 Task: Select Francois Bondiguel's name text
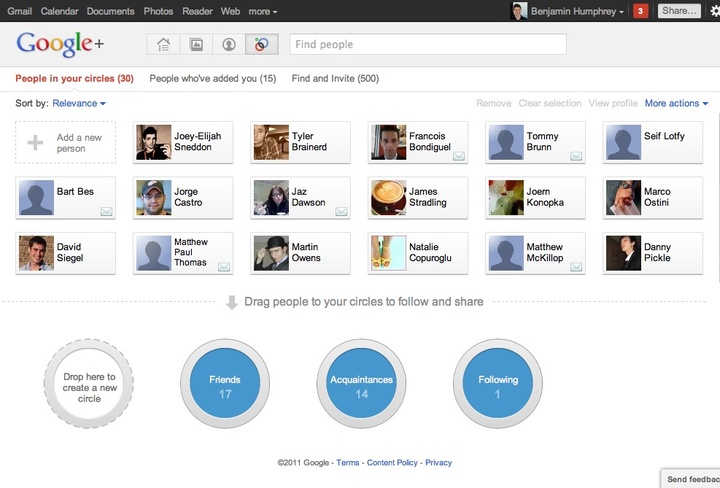[430, 141]
